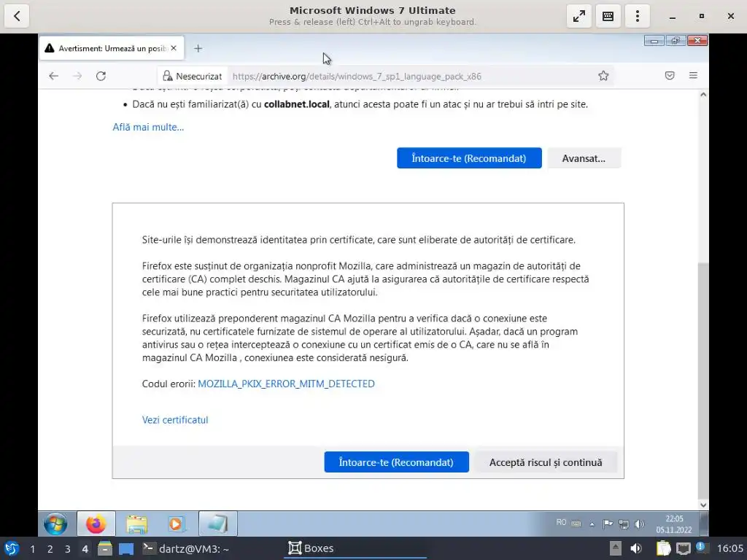This screenshot has height=560, width=747.
Task: Click the Windows 7 volume tray icon
Action: 639,524
